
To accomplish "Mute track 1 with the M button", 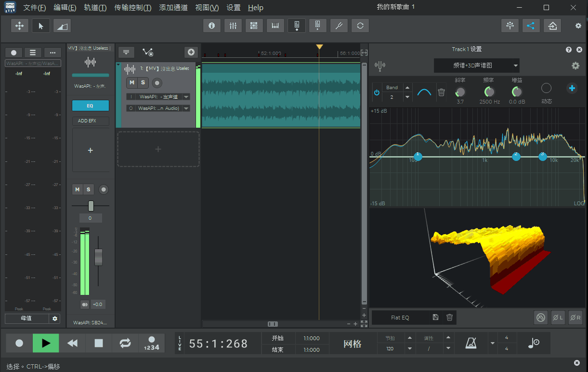I will [132, 83].
